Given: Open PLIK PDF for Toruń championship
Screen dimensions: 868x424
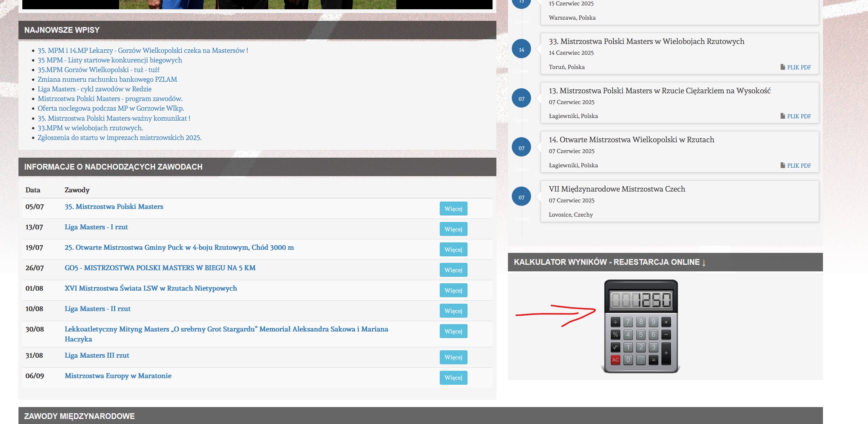Looking at the screenshot, I should click(x=798, y=67).
